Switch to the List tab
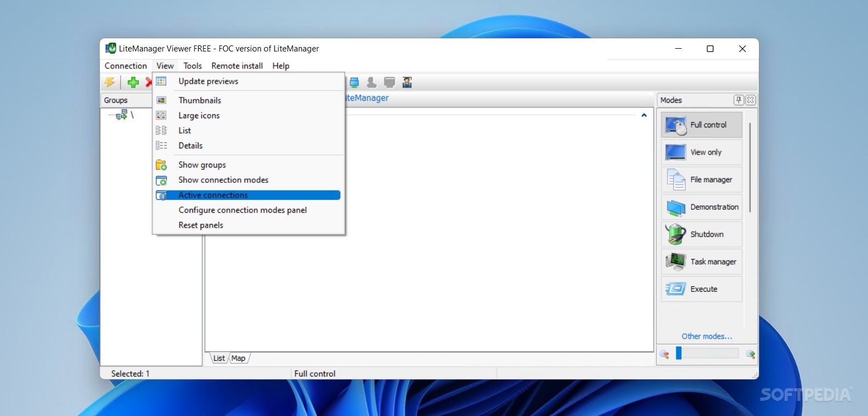The height and width of the screenshot is (416, 868). click(219, 359)
